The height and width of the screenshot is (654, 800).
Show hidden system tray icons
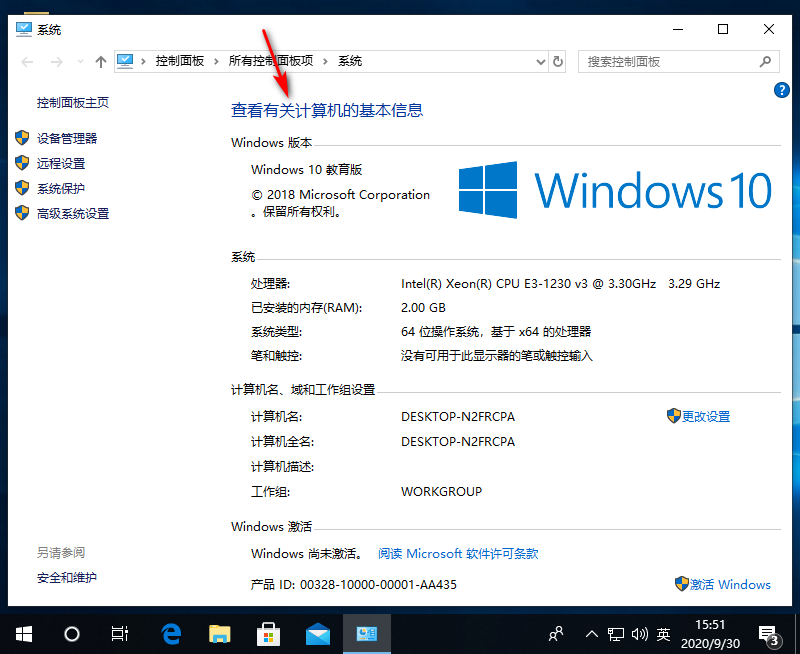pyautogui.click(x=591, y=634)
